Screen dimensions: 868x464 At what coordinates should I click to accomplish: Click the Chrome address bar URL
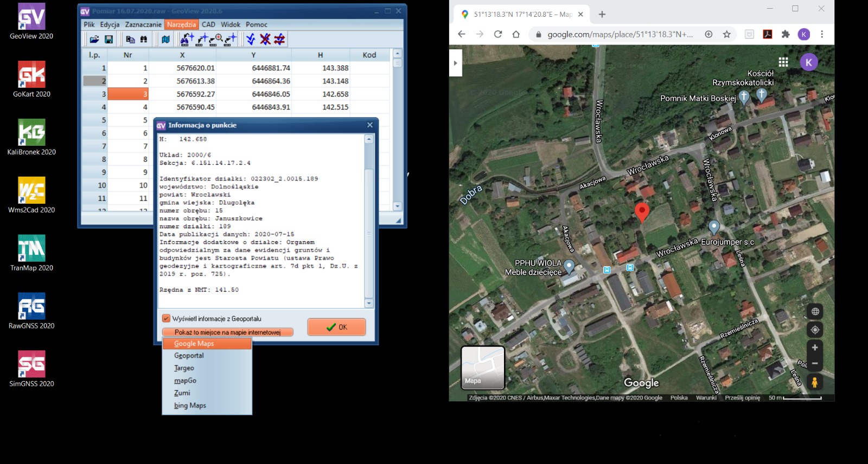[620, 34]
